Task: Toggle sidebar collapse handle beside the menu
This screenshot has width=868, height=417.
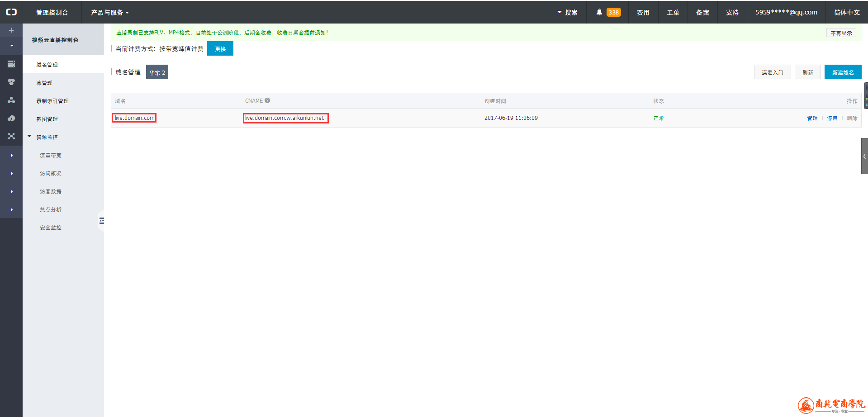Action: pos(101,221)
